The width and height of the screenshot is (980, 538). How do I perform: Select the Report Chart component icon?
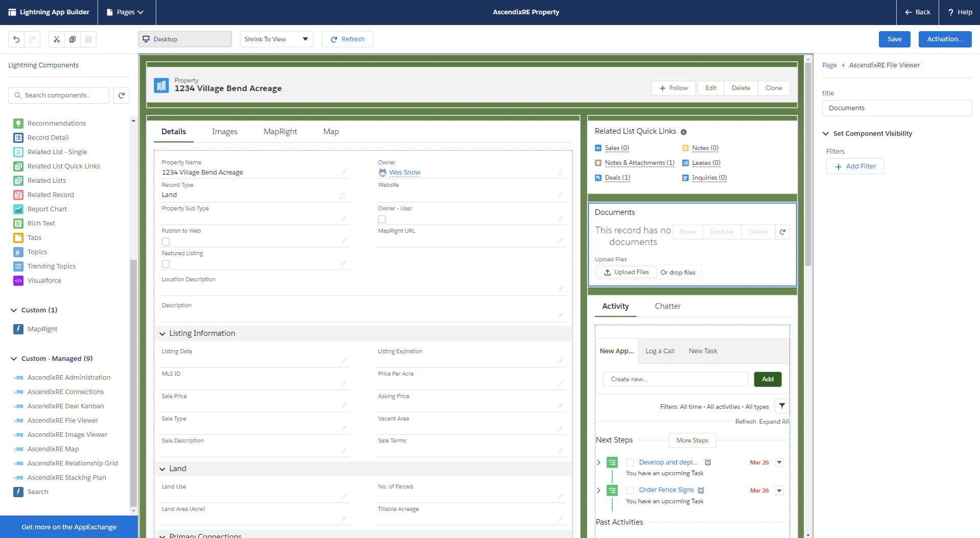[x=18, y=209]
